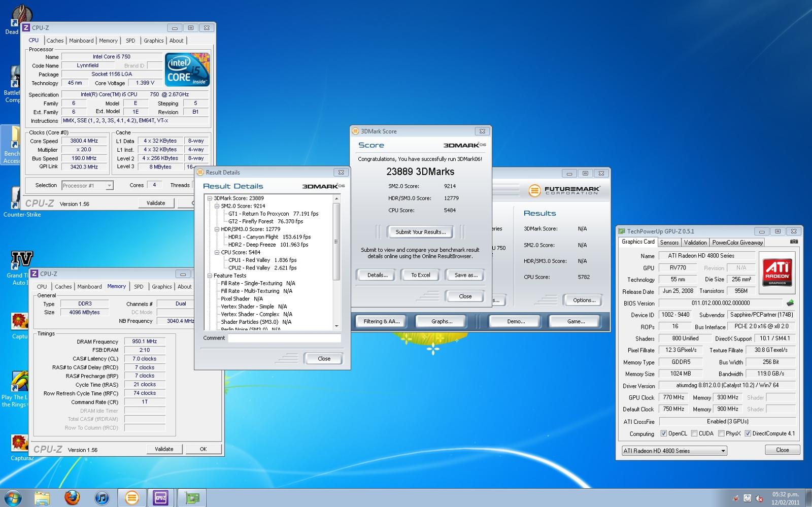Click the BIOS save chip icon in GPU-Z

pyautogui.click(x=790, y=303)
